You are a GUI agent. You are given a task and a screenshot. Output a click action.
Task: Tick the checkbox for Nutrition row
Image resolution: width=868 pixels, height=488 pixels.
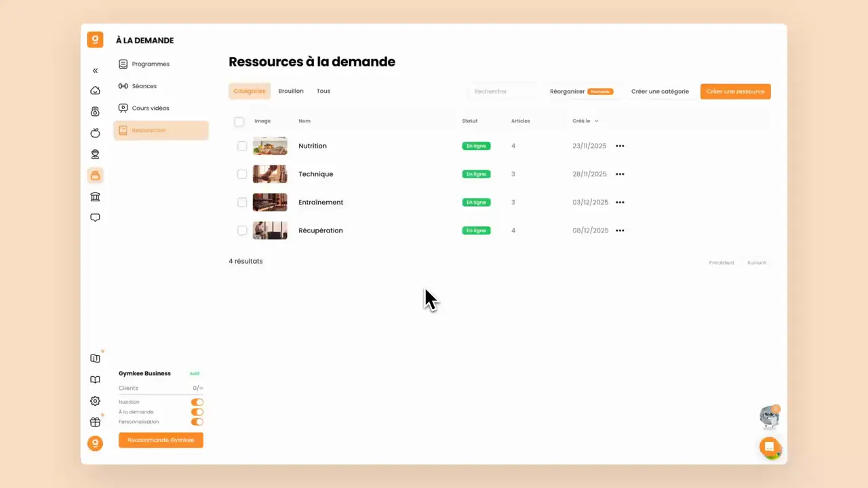242,146
